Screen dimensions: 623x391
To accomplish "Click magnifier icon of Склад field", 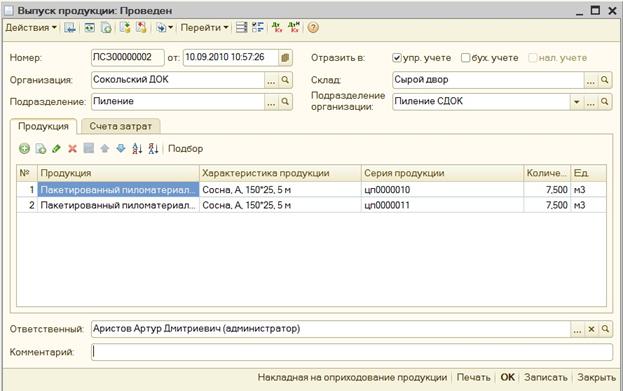I will pyautogui.click(x=604, y=80).
